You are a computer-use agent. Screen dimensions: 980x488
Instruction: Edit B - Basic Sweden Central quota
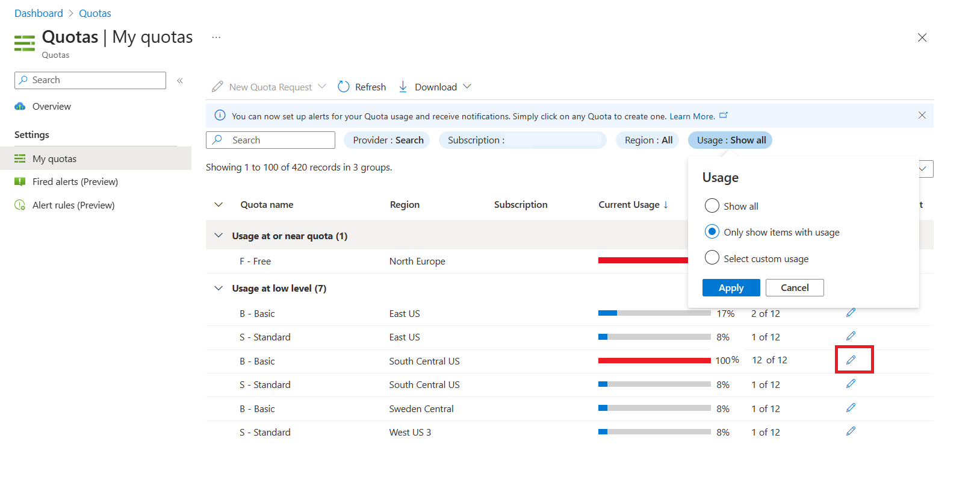(851, 407)
